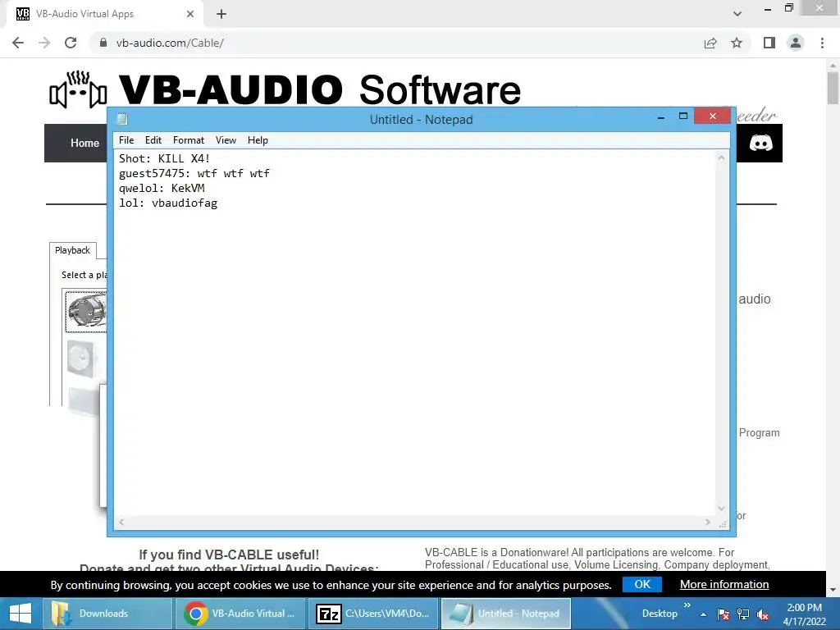The image size is (840, 630).
Task: Open the Notepad Help menu
Action: point(258,140)
